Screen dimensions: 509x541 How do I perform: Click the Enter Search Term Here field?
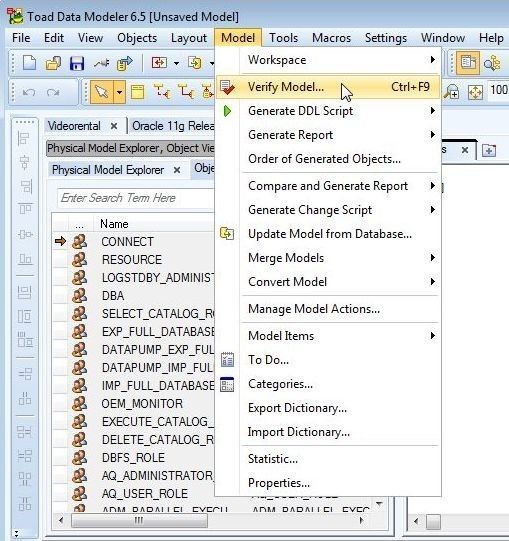click(x=136, y=198)
